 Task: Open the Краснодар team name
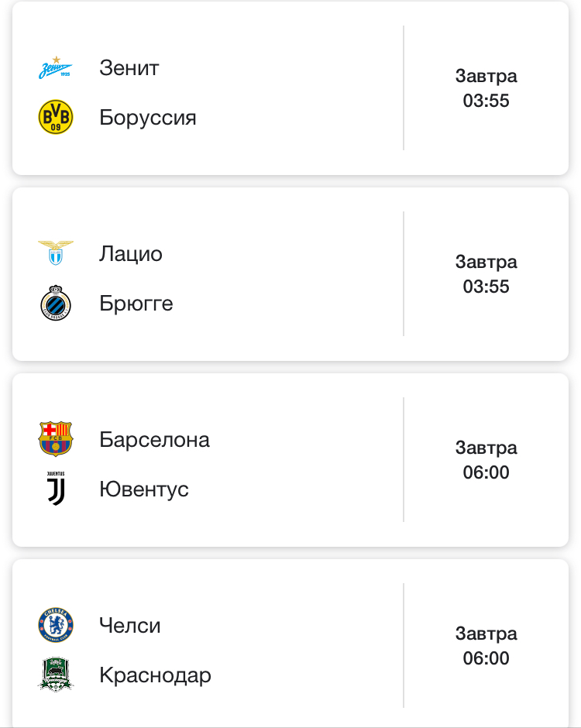[155, 675]
